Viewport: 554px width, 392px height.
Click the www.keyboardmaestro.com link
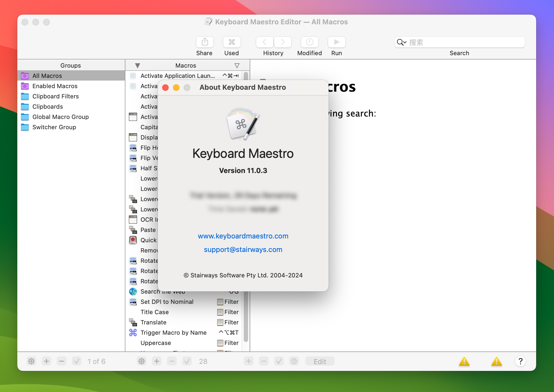point(243,236)
